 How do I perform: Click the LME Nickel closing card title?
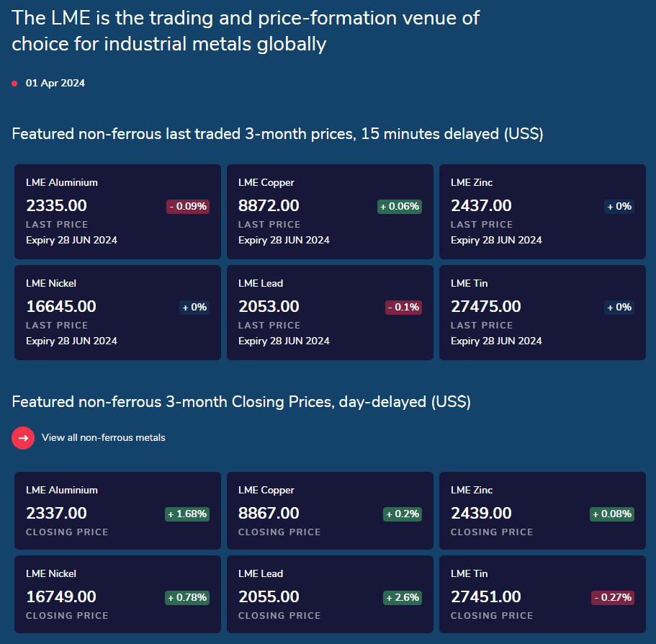(x=51, y=573)
